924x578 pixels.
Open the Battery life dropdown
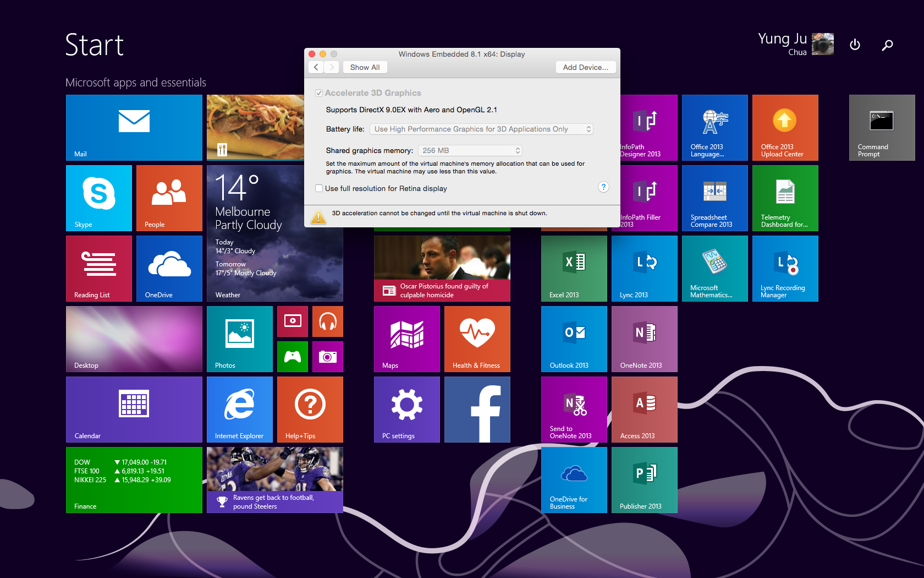tap(481, 129)
